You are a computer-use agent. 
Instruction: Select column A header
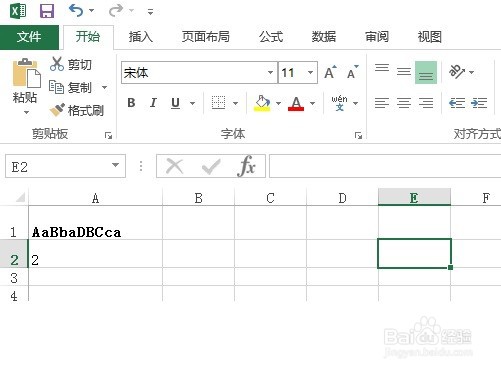coord(95,198)
